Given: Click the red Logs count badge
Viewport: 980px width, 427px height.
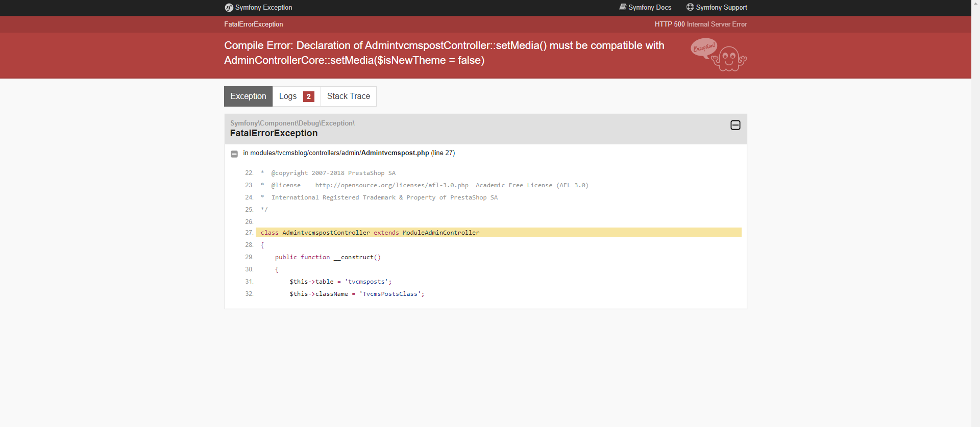Looking at the screenshot, I should click(308, 96).
